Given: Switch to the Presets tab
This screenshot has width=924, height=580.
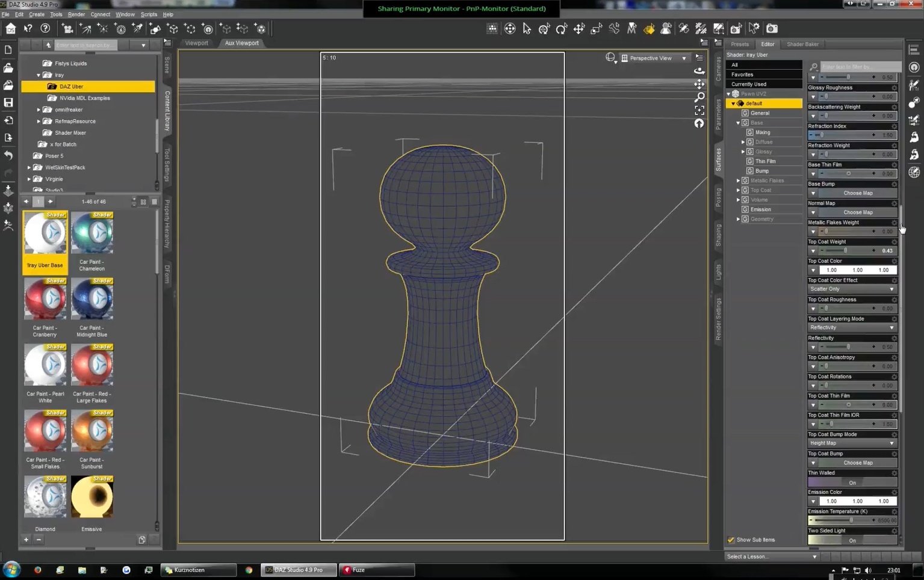Looking at the screenshot, I should point(740,44).
